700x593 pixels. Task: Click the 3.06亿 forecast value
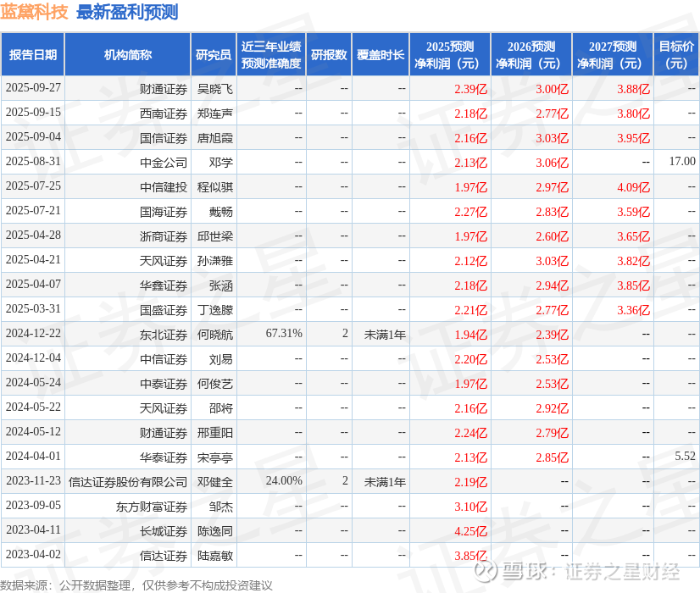point(553,163)
